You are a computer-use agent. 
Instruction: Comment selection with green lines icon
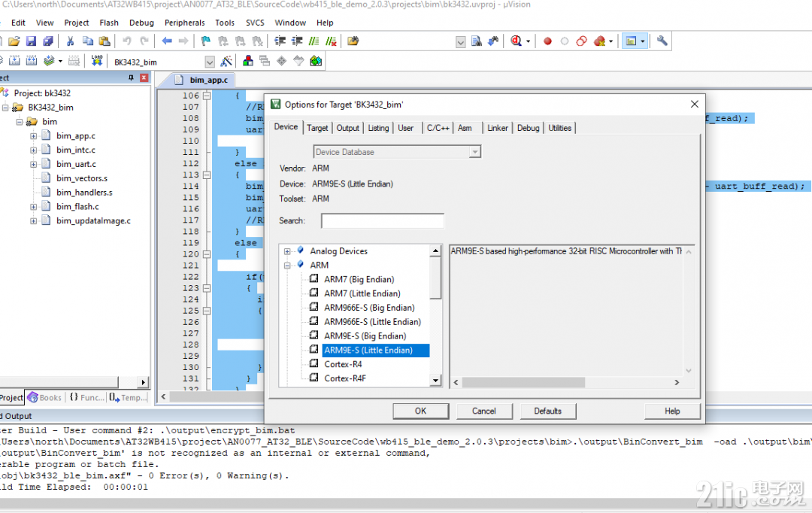(x=314, y=41)
